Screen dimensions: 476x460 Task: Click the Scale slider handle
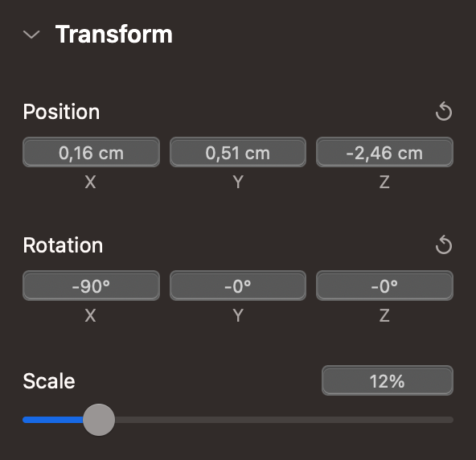click(x=99, y=420)
